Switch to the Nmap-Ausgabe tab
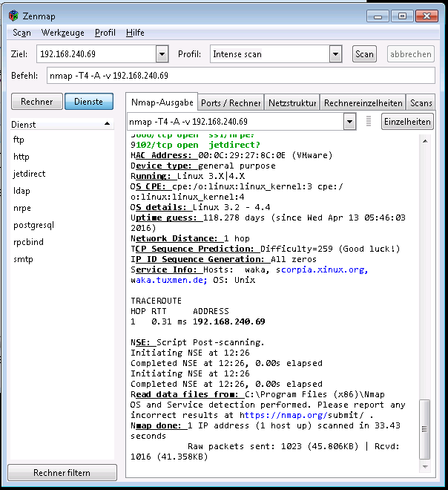 tap(162, 102)
